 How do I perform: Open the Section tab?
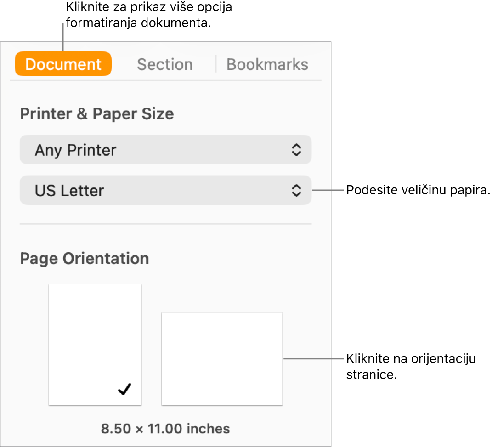164,64
